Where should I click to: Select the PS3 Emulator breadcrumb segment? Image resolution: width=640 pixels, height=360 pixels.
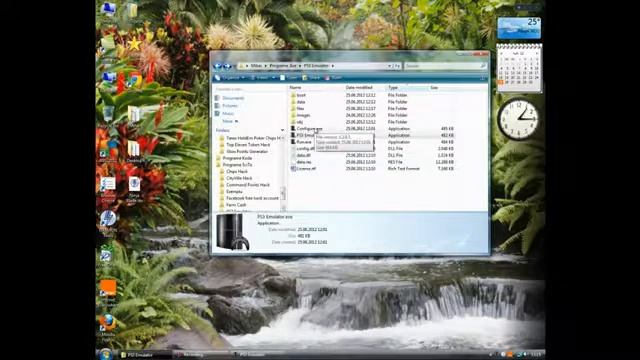pos(316,66)
